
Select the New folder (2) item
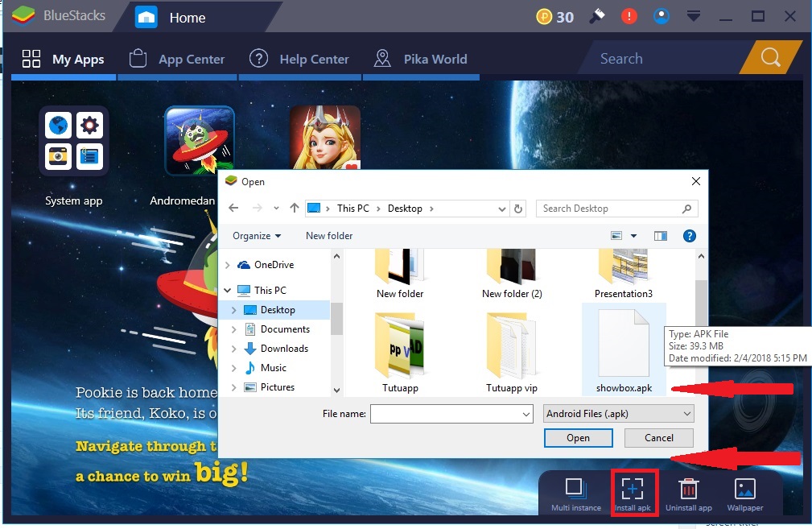pyautogui.click(x=512, y=274)
